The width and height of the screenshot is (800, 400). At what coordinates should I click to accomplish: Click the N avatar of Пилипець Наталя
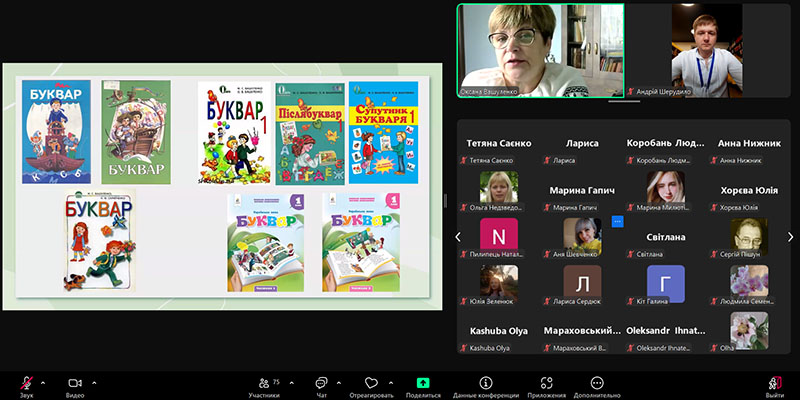[499, 236]
